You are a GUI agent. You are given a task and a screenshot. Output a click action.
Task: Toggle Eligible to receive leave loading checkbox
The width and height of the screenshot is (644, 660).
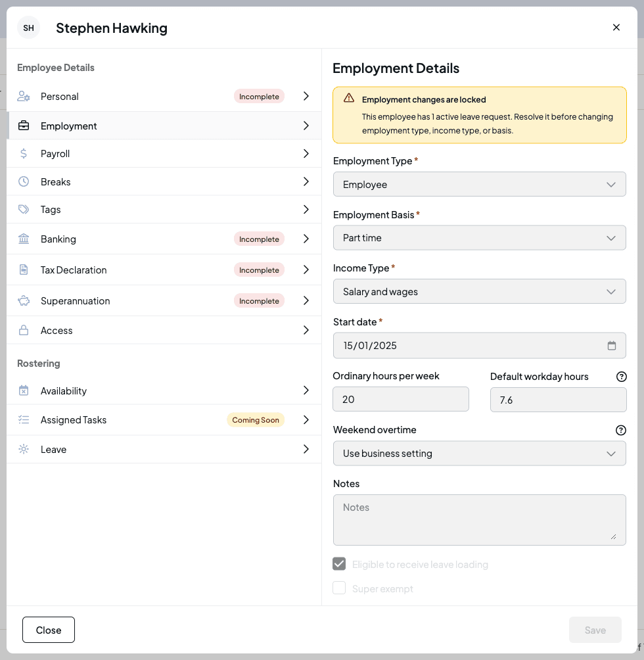339,563
